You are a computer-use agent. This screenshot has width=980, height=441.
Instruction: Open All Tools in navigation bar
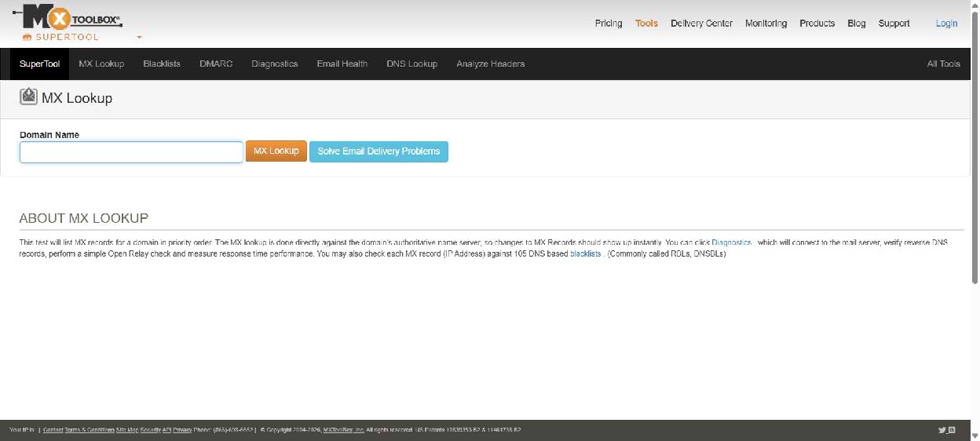[x=943, y=64]
